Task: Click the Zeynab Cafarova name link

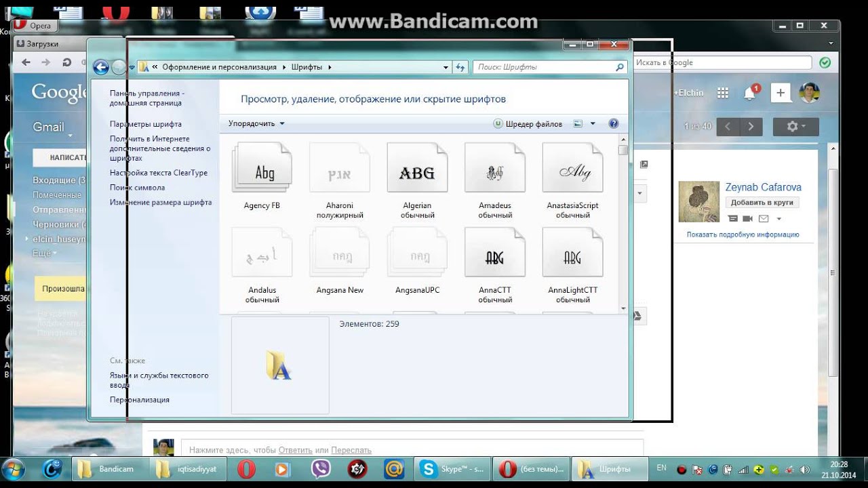Action: point(763,187)
